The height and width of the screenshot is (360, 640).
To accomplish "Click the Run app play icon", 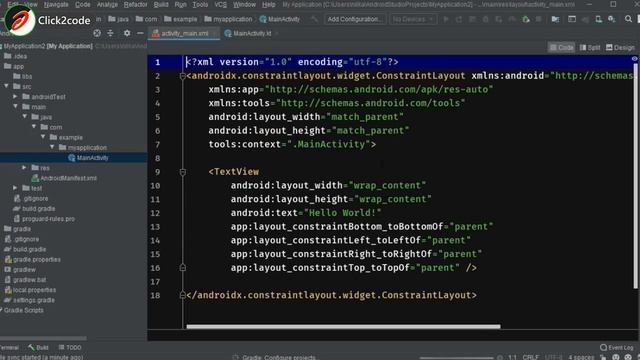I will pyautogui.click(x=446, y=19).
